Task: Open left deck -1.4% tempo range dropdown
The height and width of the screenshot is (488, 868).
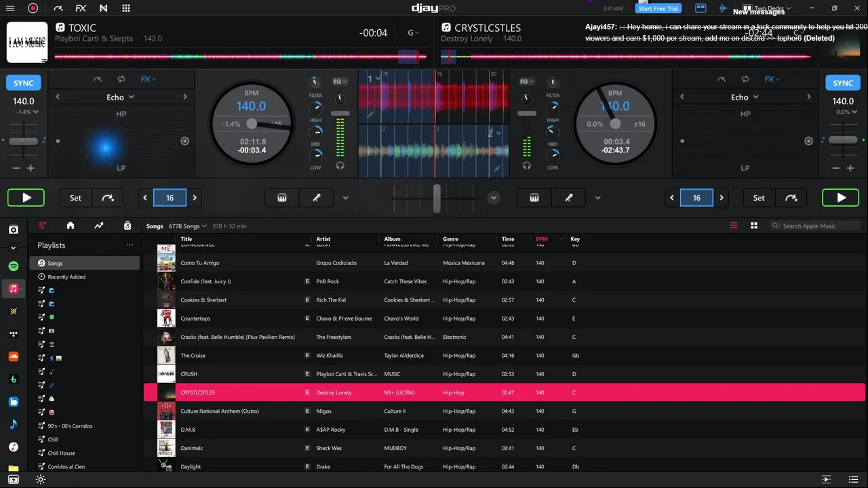Action: click(x=27, y=112)
